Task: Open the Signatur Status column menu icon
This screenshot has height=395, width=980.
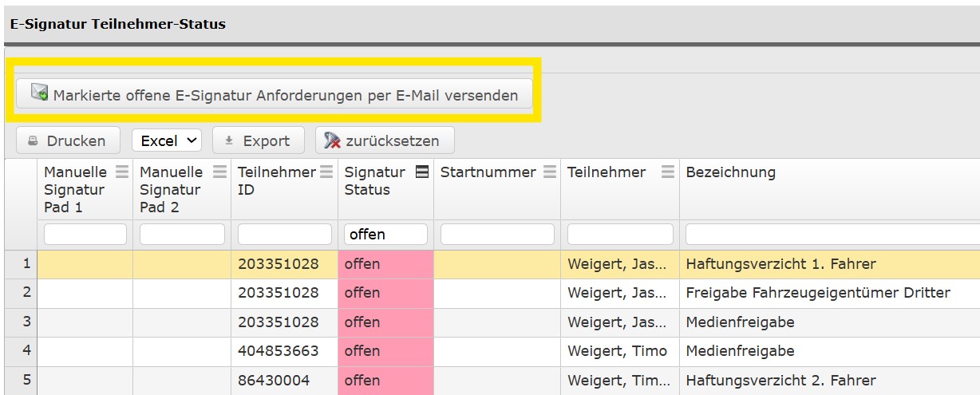Action: [x=422, y=172]
